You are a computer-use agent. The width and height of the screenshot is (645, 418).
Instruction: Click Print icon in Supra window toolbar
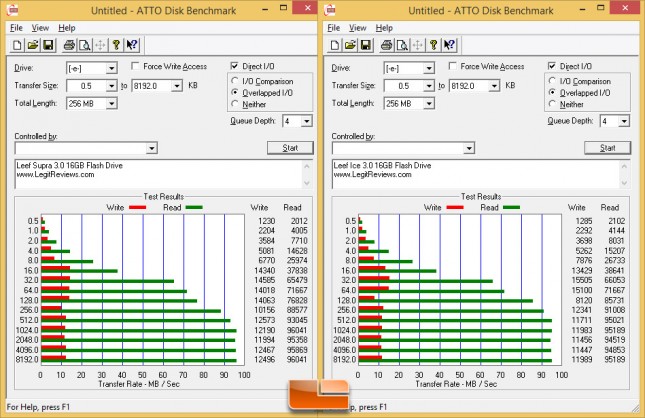69,45
